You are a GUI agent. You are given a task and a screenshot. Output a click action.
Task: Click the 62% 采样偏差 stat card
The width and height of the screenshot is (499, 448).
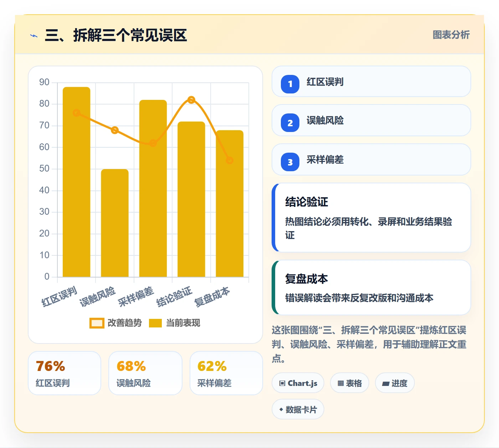(x=226, y=373)
